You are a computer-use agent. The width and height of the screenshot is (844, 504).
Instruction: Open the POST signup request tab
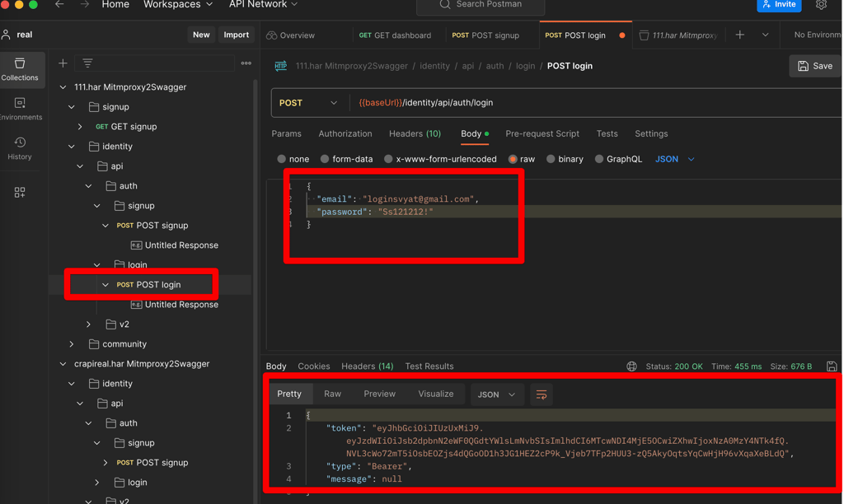coord(485,35)
